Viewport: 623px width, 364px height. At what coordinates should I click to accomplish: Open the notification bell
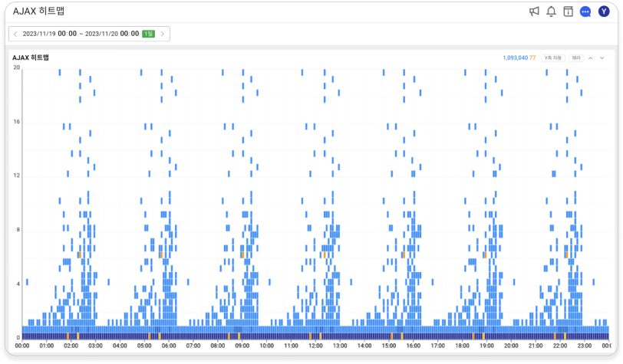pyautogui.click(x=551, y=11)
